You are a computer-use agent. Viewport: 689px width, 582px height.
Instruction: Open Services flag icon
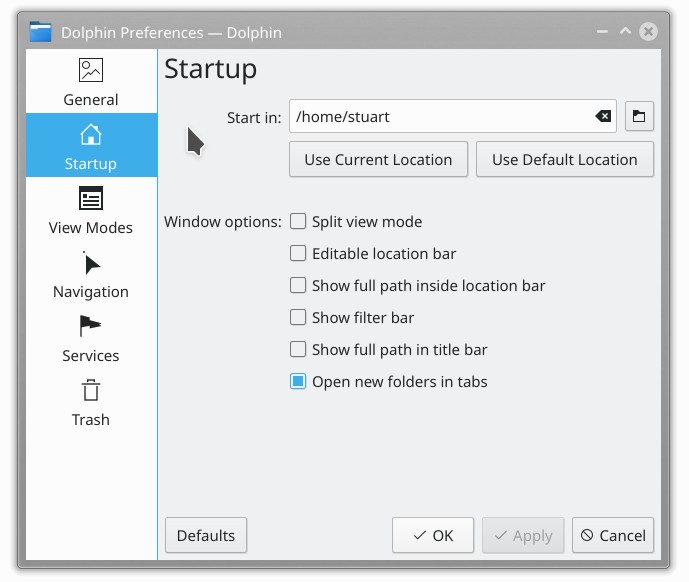tap(91, 327)
